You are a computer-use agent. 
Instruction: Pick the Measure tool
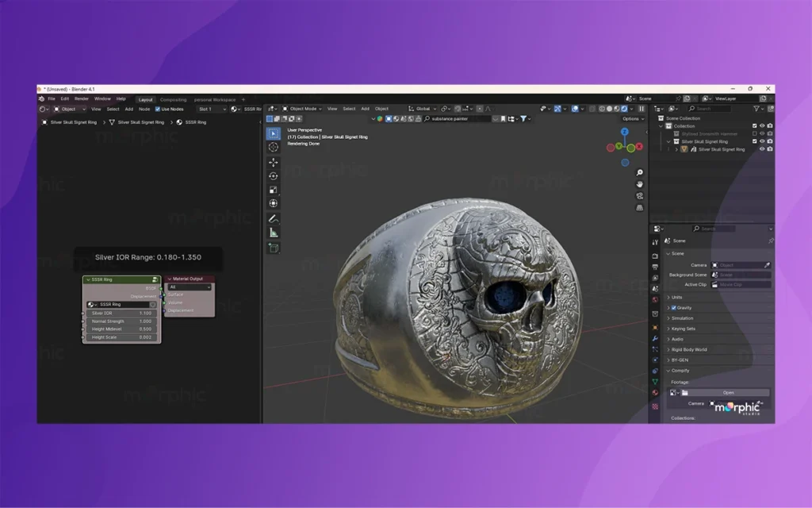coord(274,233)
